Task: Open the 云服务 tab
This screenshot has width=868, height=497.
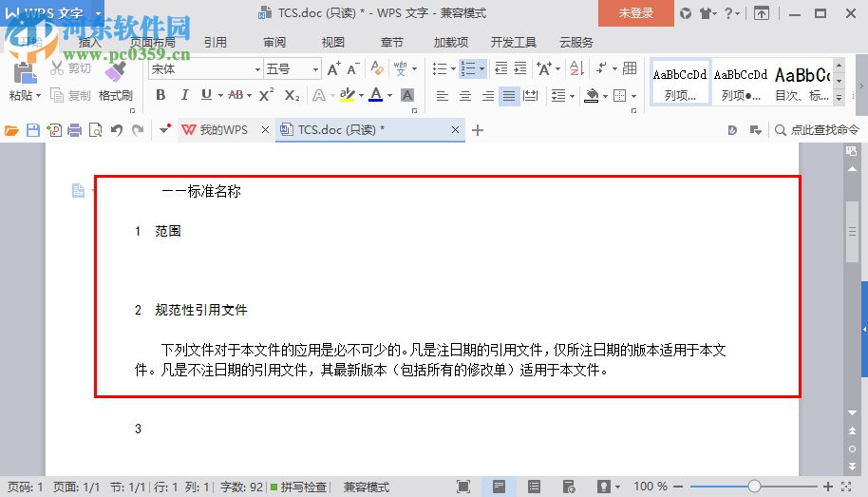Action: [576, 42]
